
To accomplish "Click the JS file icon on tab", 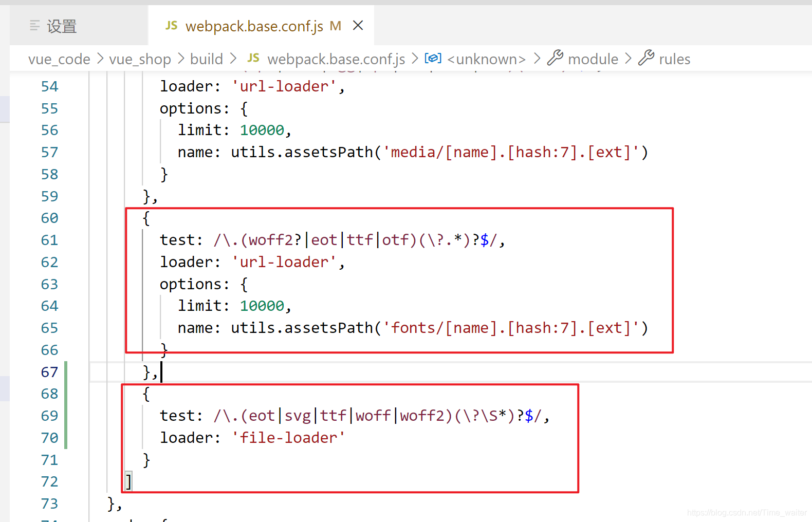I will 171,26.
